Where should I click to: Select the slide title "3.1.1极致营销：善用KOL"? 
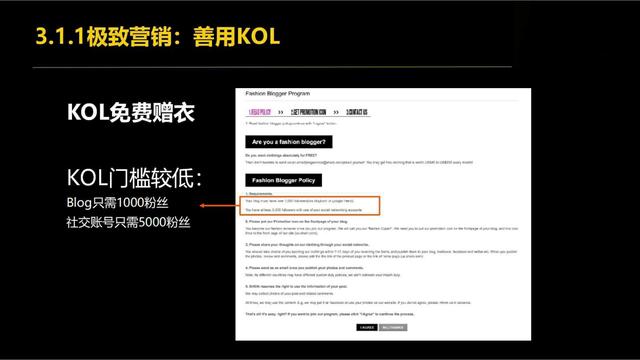[158, 36]
